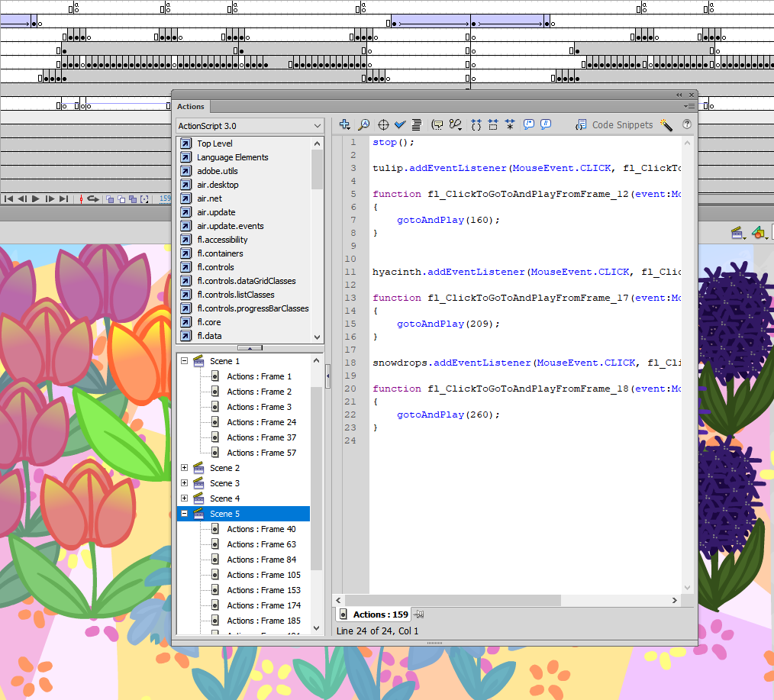This screenshot has height=700, width=774.
Task: Open the Code Snippets panel
Action: tap(614, 125)
